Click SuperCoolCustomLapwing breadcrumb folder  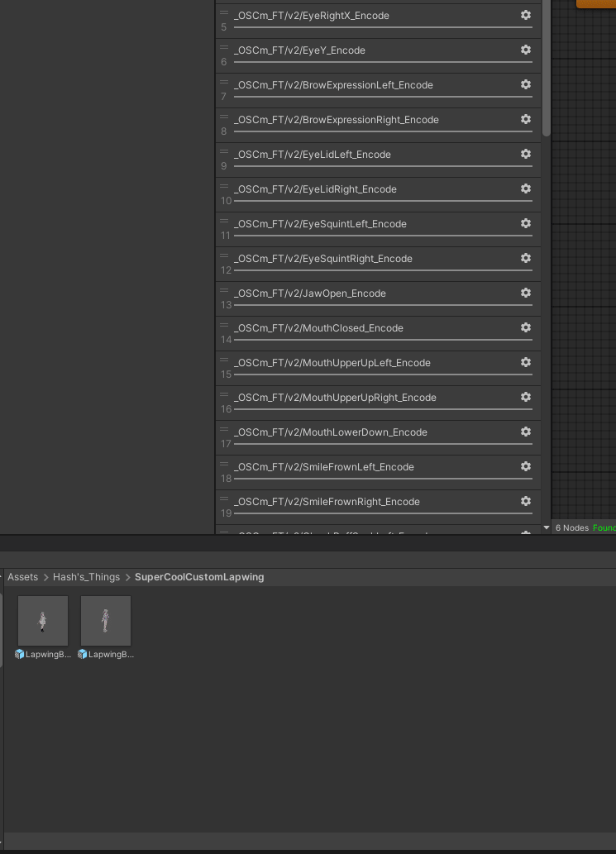coord(199,577)
